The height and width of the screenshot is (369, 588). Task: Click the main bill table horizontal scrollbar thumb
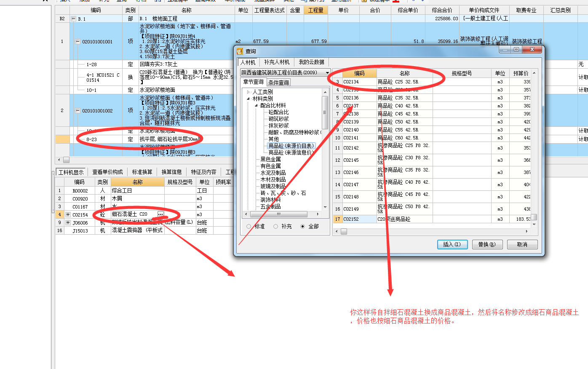pyautogui.click(x=66, y=160)
